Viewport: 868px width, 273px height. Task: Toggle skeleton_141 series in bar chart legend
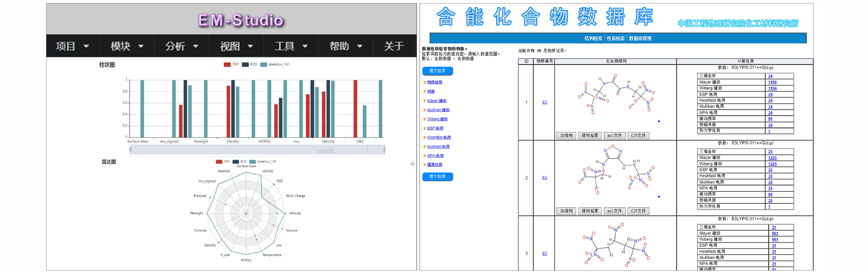[x=275, y=65]
